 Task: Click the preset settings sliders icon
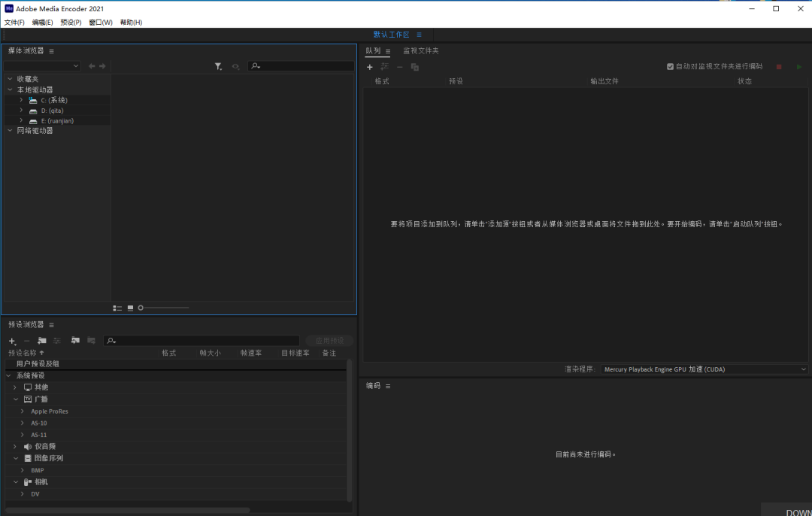(x=57, y=341)
